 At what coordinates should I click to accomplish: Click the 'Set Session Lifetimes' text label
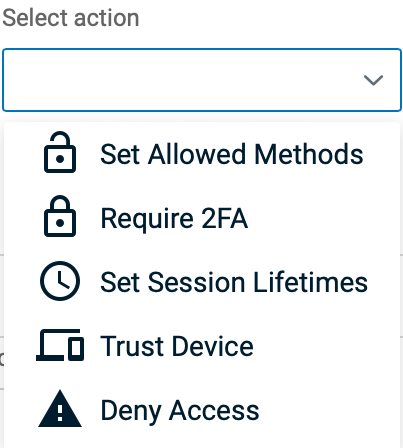(234, 282)
